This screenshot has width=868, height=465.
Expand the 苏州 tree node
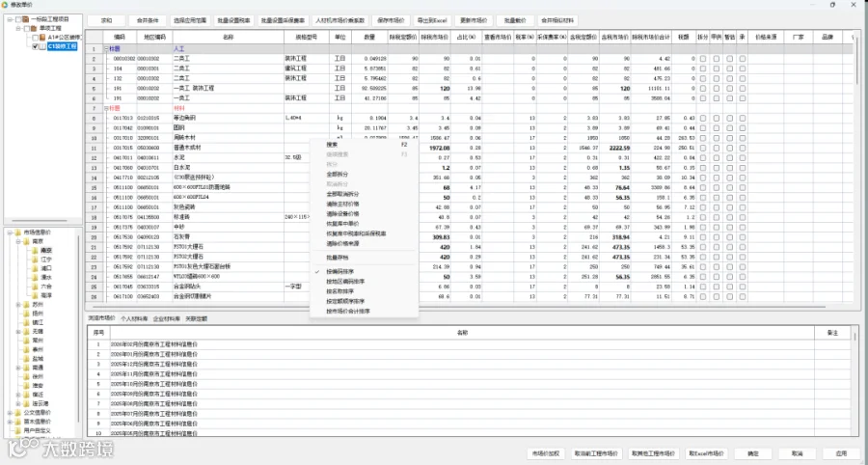click(18, 305)
